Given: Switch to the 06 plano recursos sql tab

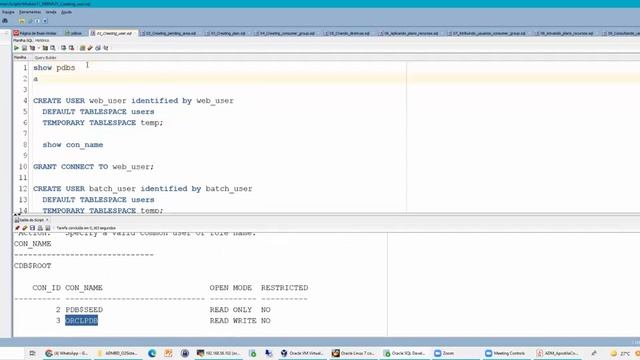Looking at the screenshot, I should [409, 33].
